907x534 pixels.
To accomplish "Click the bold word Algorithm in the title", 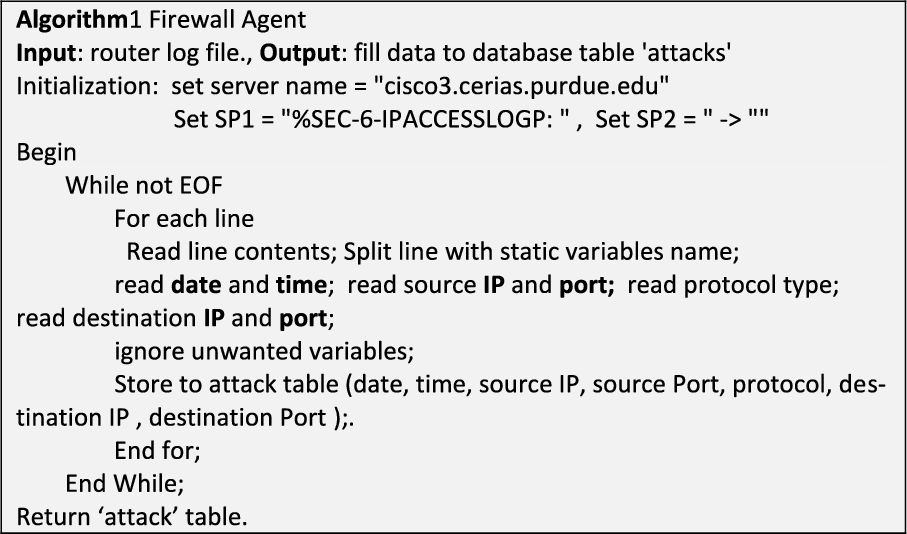I will [x=72, y=20].
